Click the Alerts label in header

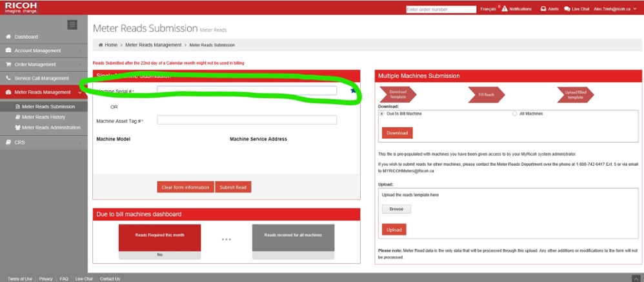pos(553,9)
